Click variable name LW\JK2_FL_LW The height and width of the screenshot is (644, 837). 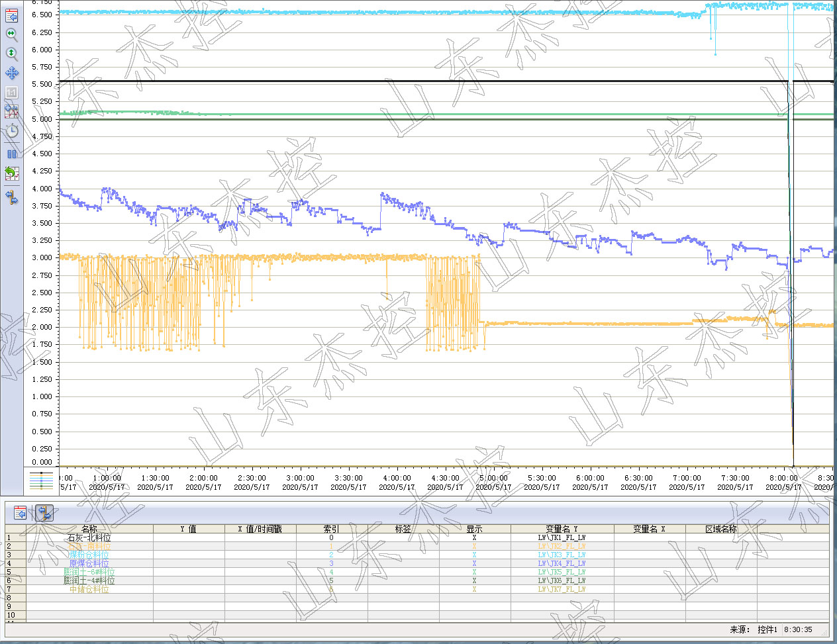(562, 546)
